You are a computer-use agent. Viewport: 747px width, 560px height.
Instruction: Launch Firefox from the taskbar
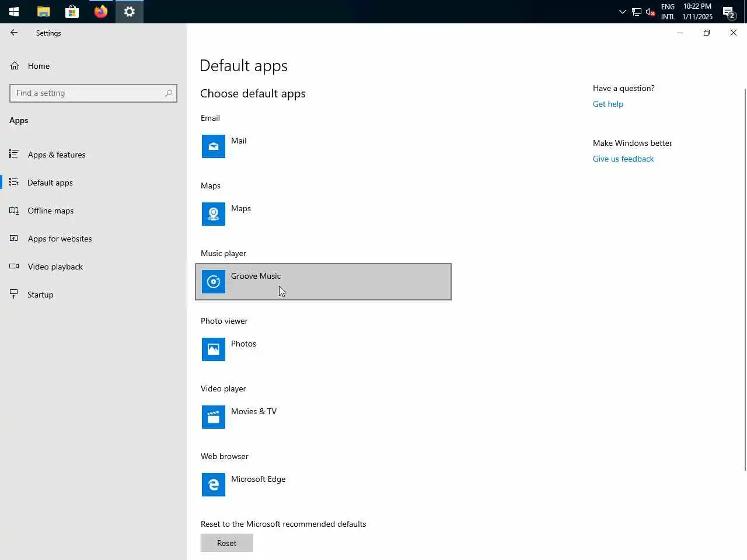point(101,12)
